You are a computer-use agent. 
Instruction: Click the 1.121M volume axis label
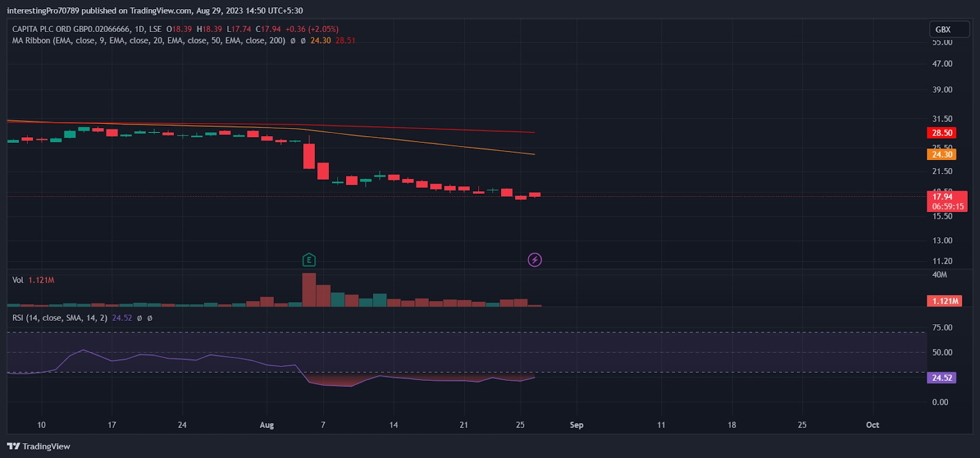point(944,301)
